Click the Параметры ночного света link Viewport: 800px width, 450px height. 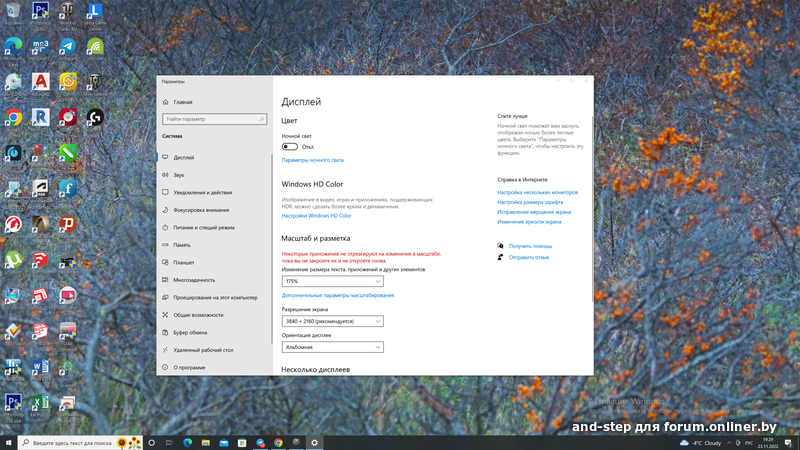(312, 160)
